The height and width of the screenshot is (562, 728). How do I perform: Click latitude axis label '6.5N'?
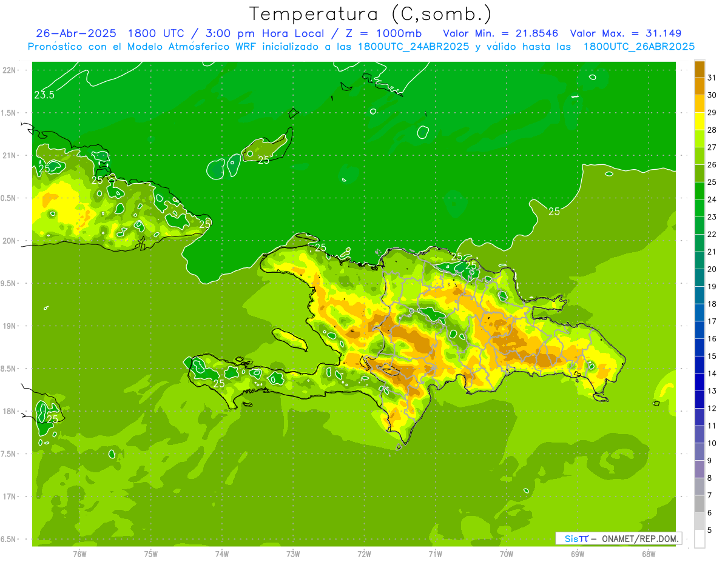9,539
